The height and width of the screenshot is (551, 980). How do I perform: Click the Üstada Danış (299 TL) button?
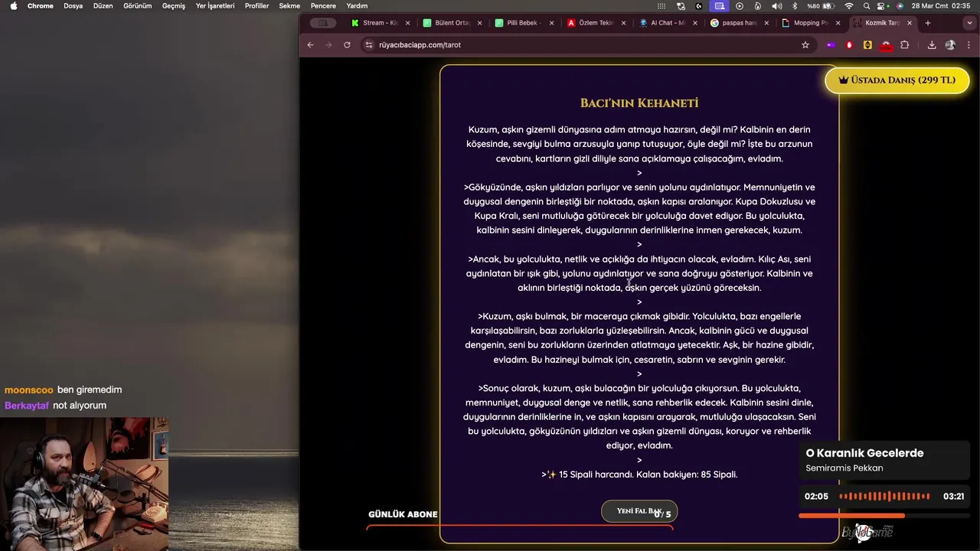coord(897,80)
